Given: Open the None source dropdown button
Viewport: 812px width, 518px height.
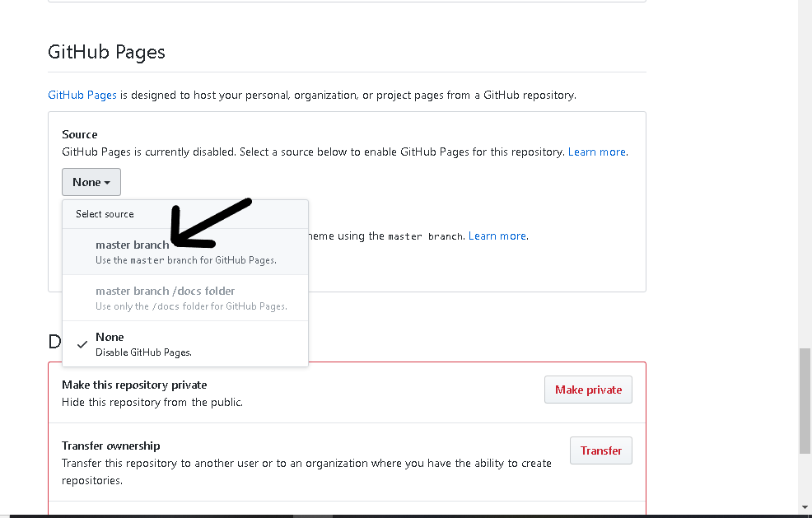Looking at the screenshot, I should pyautogui.click(x=91, y=182).
